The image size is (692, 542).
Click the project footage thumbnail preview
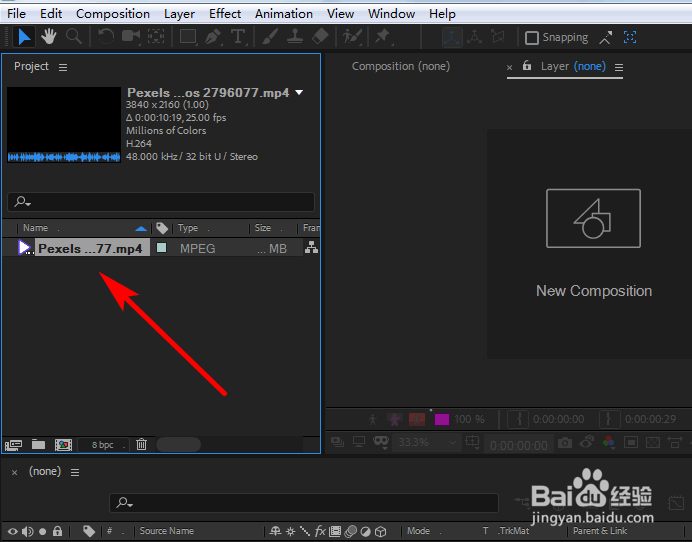coord(64,124)
